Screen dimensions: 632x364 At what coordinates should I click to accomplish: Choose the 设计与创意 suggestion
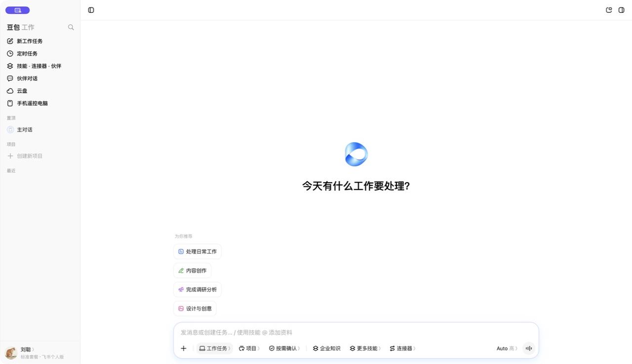click(195, 309)
